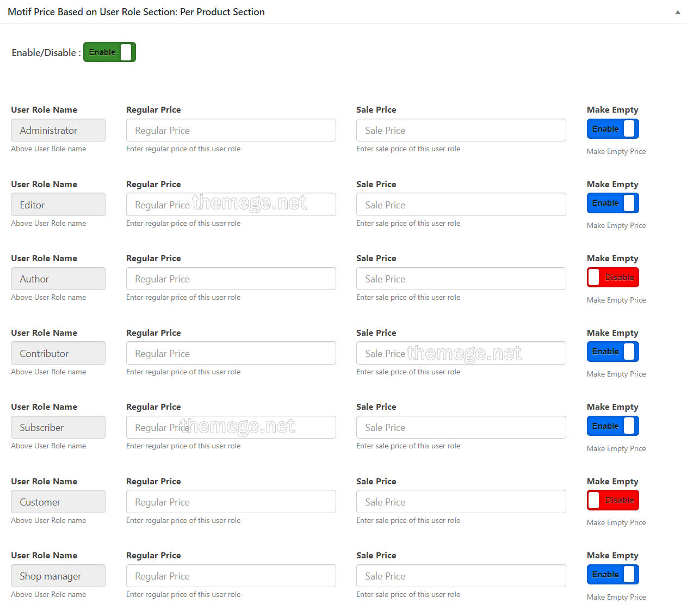Click the Customer Regular Price field

tap(231, 502)
